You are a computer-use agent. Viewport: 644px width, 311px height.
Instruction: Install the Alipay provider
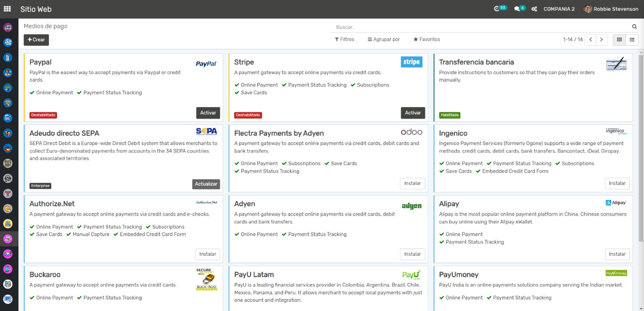tap(617, 254)
